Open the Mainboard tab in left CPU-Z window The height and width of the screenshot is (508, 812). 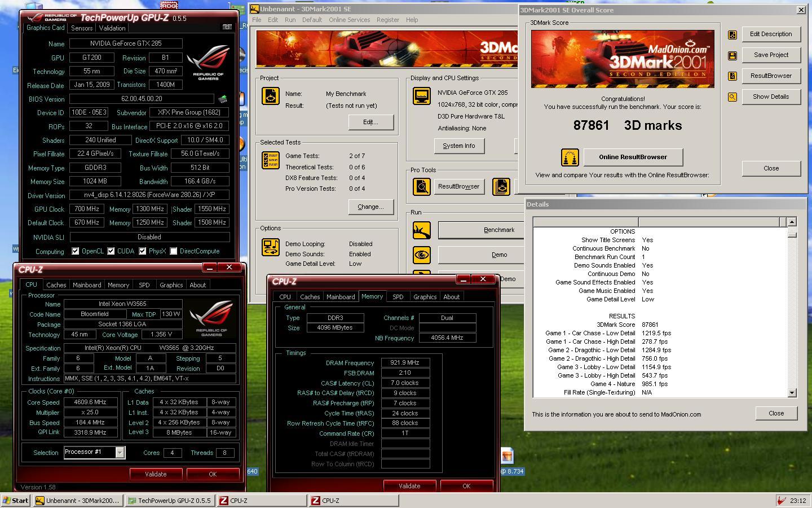pyautogui.click(x=87, y=285)
